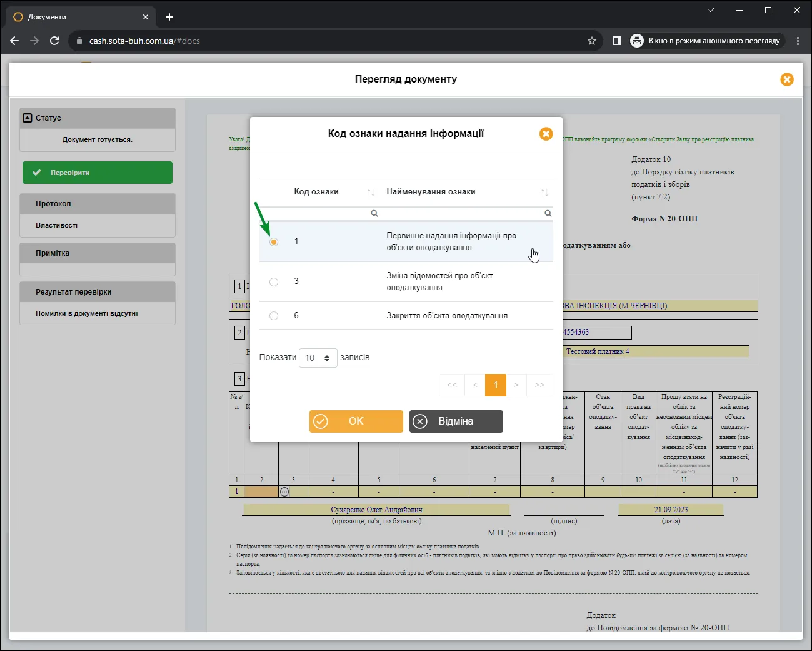The image size is (812, 651).
Task: Reload the page in the browser
Action: pyautogui.click(x=54, y=41)
